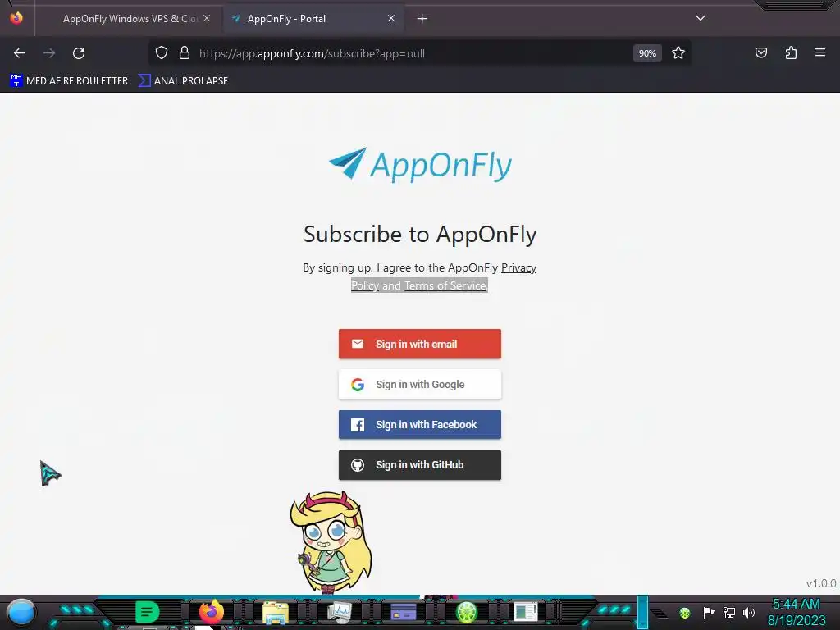Image resolution: width=840 pixels, height=630 pixels.
Task: Click the forward navigation arrow
Action: (x=49, y=53)
